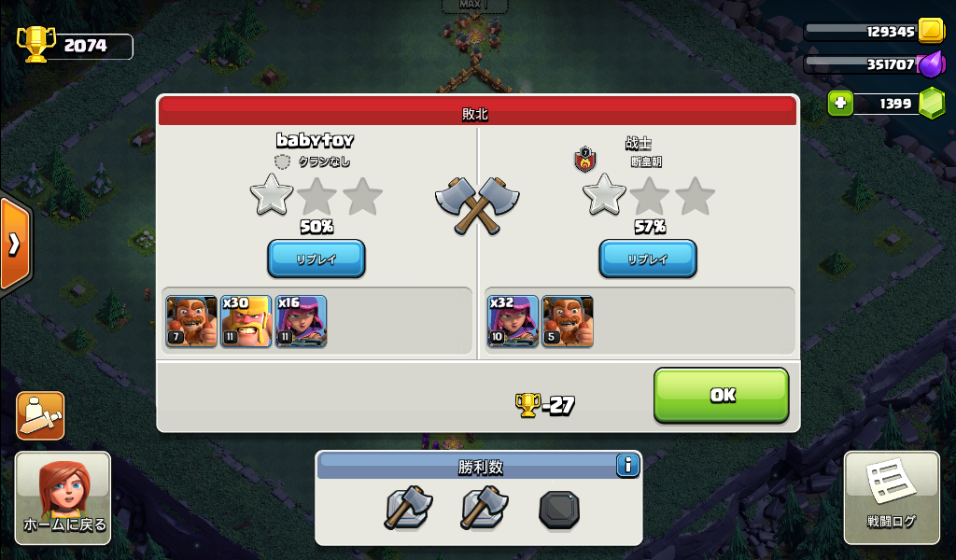Click the crossed axes versus emblem

click(477, 205)
